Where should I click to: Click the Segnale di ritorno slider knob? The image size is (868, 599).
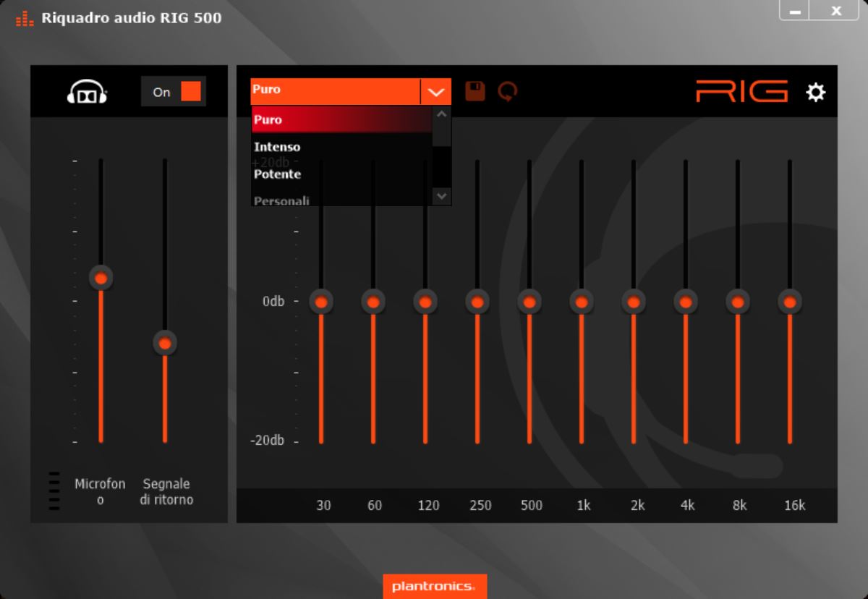pos(165,343)
